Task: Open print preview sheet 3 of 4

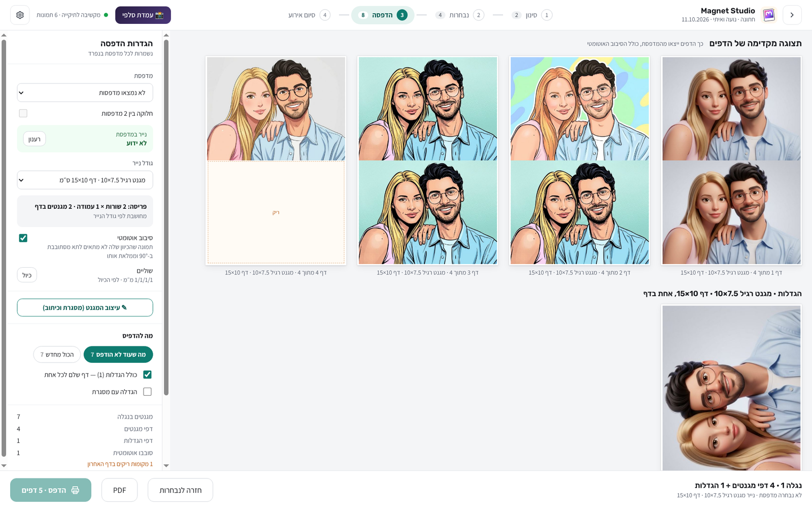Action: [x=428, y=161]
